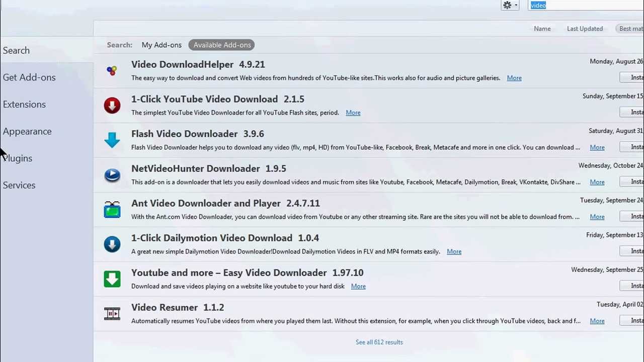
Task: Sort results by Best match
Action: 630,29
